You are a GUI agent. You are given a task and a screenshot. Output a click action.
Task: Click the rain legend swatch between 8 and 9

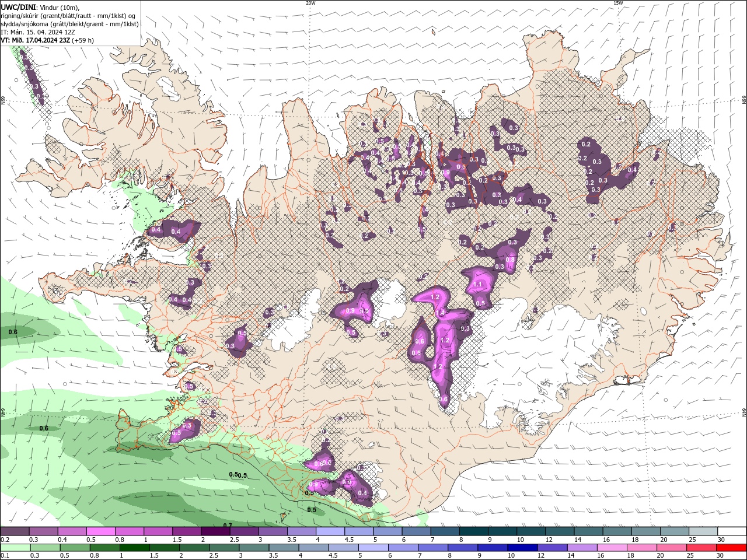[463, 548]
